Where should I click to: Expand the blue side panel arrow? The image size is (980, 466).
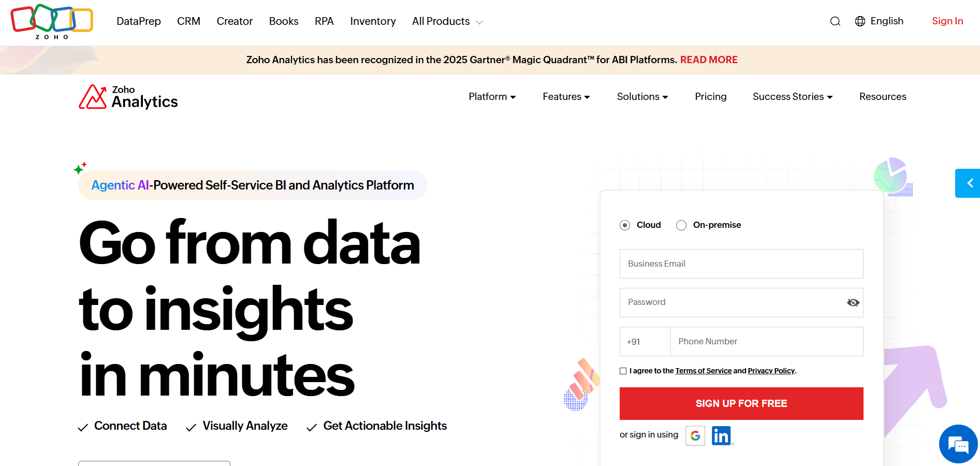[x=968, y=183]
